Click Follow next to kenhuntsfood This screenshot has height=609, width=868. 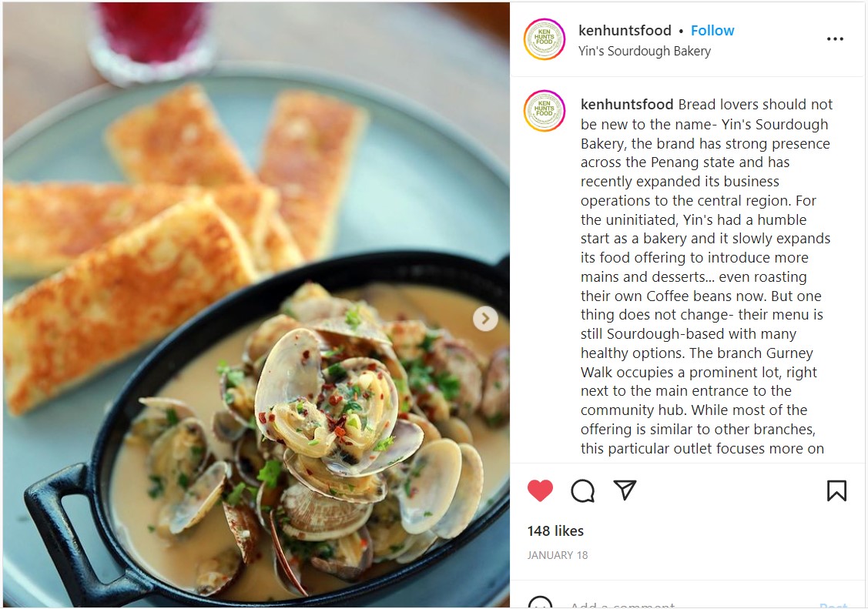tap(712, 31)
